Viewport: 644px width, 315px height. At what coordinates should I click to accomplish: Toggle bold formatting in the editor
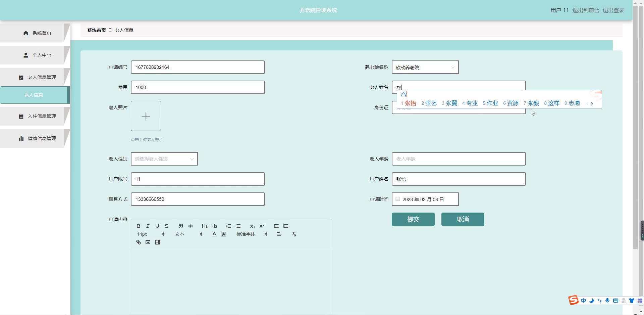coord(139,226)
